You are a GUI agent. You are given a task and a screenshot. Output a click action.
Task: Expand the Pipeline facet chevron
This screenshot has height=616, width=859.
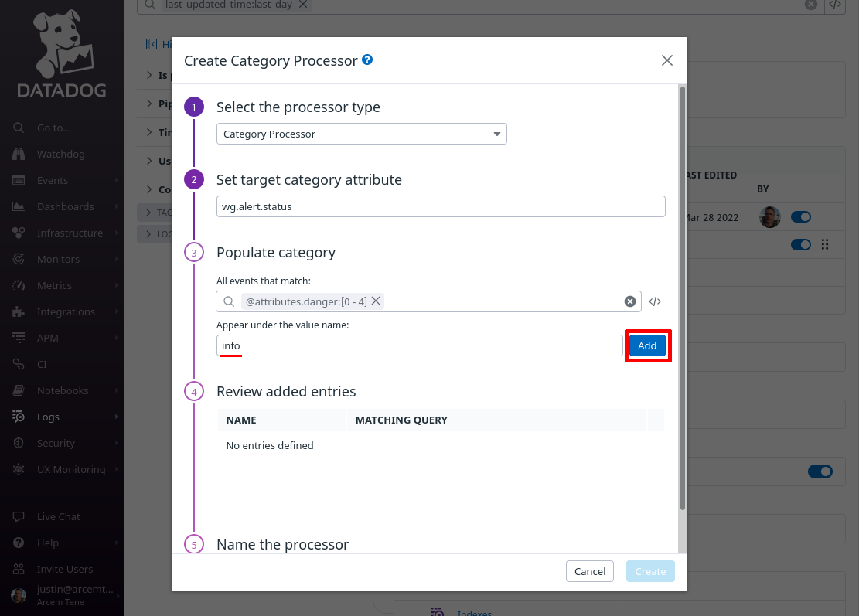tap(149, 104)
